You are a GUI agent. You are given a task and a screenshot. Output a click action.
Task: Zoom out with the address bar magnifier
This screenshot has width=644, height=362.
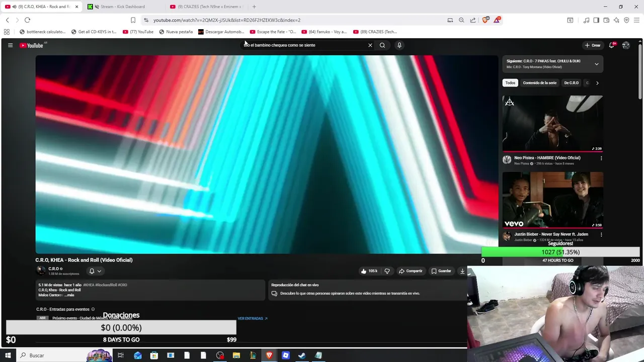tap(461, 20)
